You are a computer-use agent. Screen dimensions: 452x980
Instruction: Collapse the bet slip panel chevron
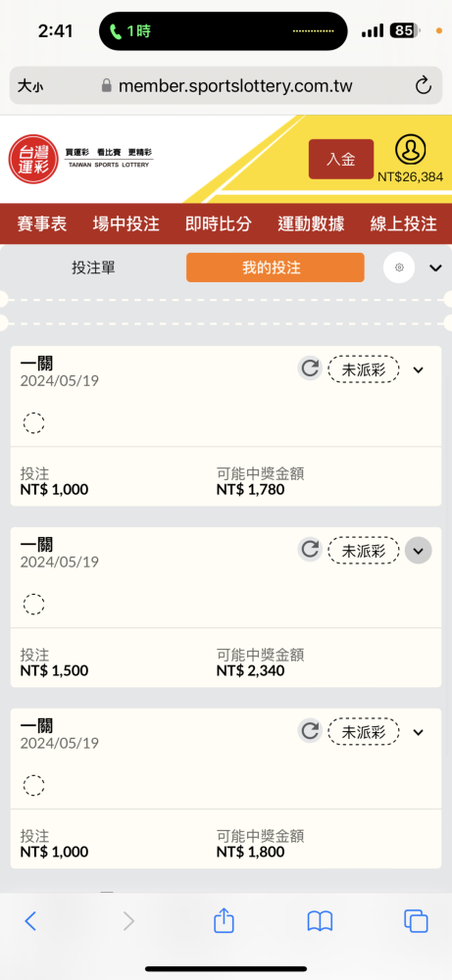435,269
